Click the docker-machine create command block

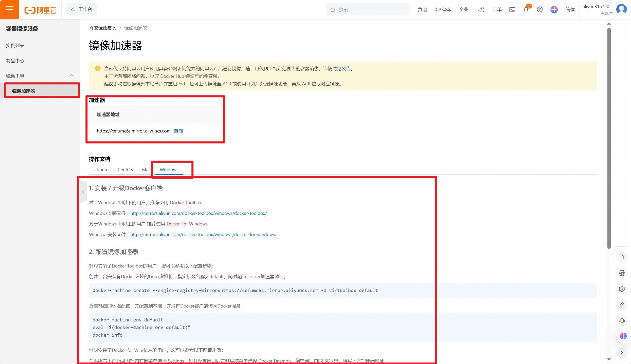coord(343,291)
